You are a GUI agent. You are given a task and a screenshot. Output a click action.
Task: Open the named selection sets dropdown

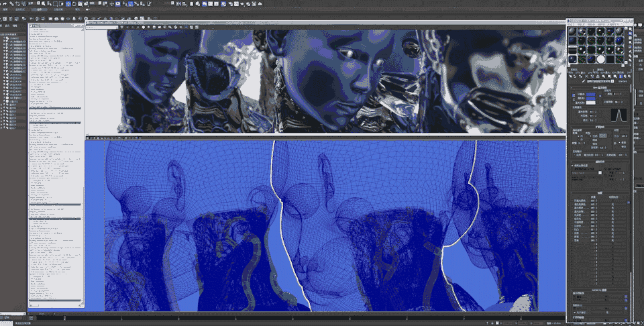click(162, 4)
